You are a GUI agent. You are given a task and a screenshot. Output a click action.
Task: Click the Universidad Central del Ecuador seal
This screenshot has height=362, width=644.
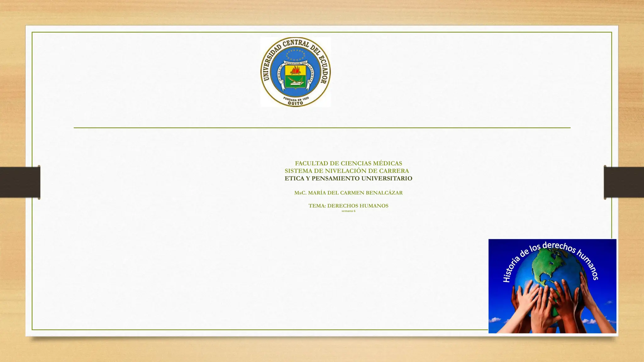coord(295,72)
